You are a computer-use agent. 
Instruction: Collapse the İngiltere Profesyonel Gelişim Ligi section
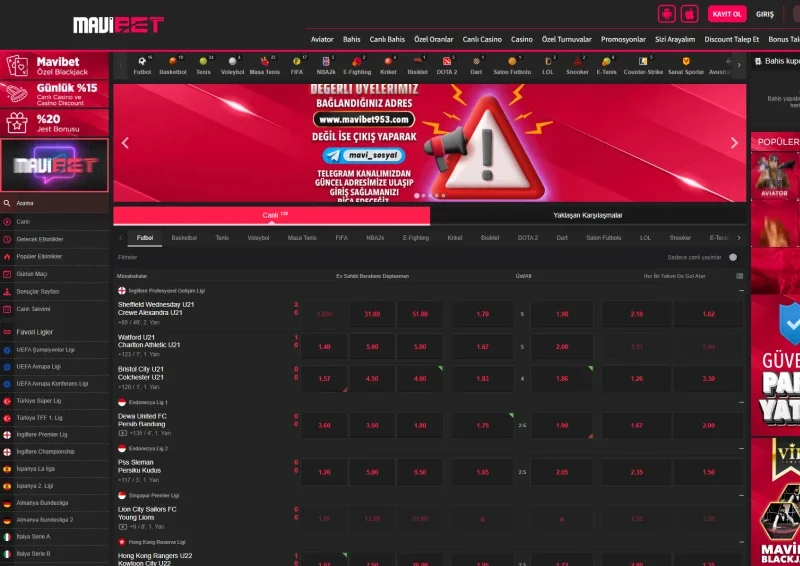tap(741, 290)
